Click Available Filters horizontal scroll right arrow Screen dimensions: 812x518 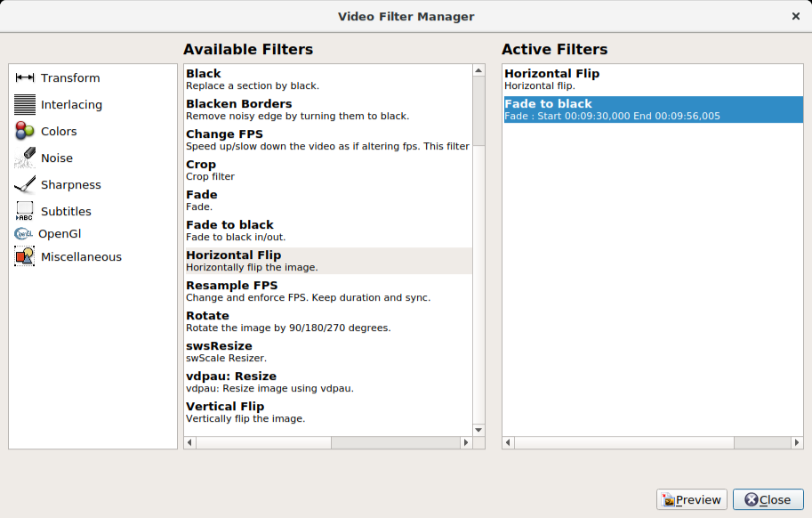(x=465, y=442)
